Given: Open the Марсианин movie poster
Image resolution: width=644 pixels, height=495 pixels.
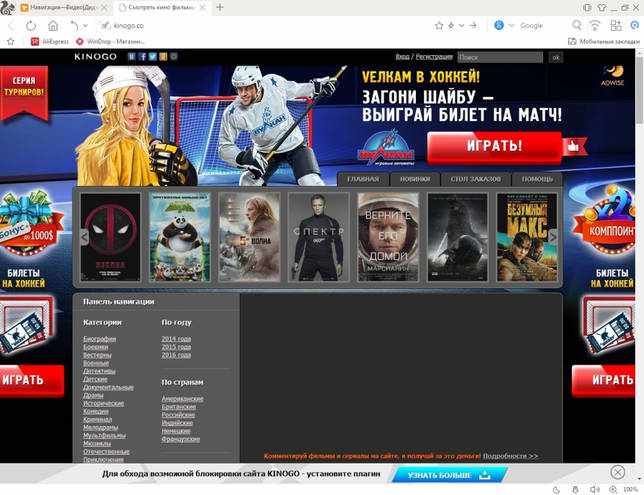Looking at the screenshot, I should pos(388,237).
